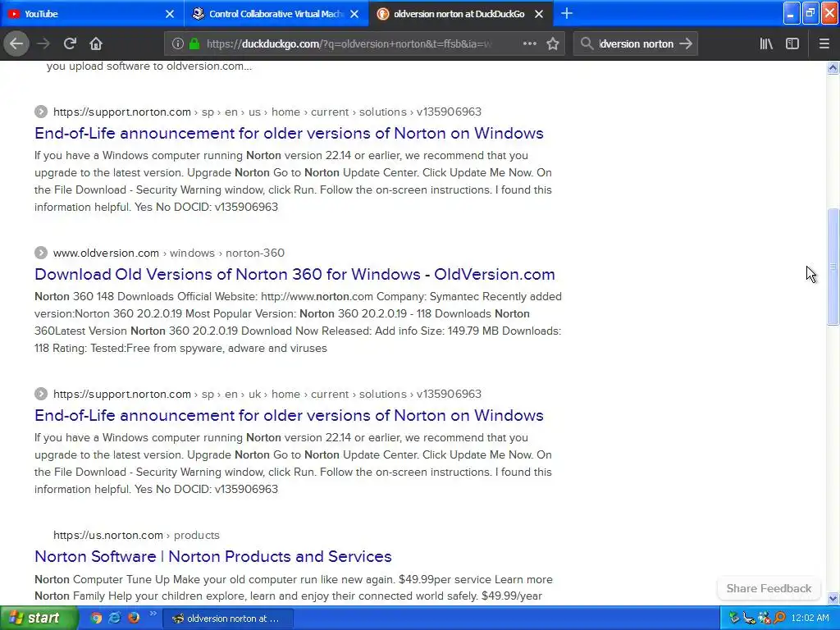Show the sidebars panel
Image resolution: width=840 pixels, height=630 pixels.
tap(792, 44)
